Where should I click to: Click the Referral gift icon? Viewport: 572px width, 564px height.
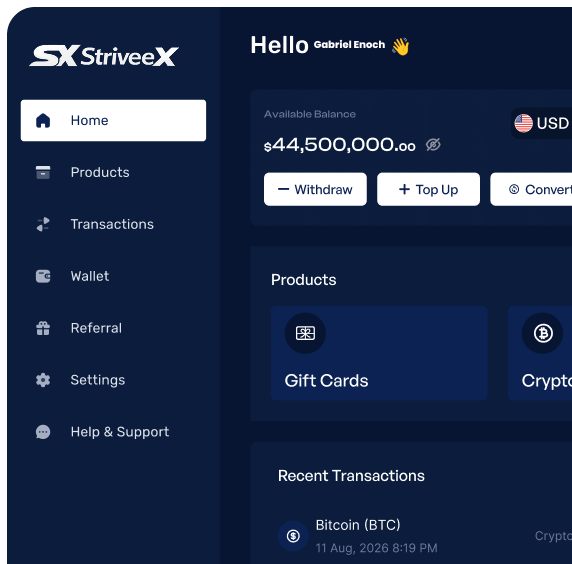(x=43, y=328)
